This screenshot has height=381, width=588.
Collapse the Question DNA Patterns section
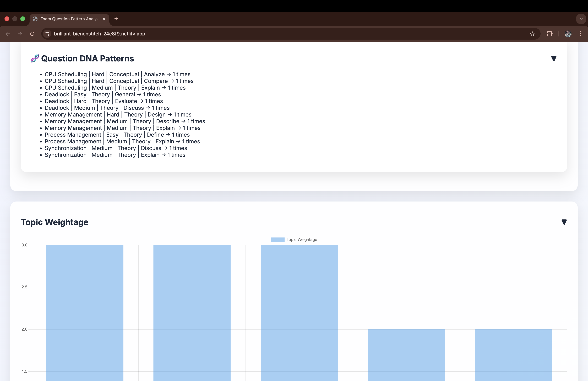(x=554, y=59)
